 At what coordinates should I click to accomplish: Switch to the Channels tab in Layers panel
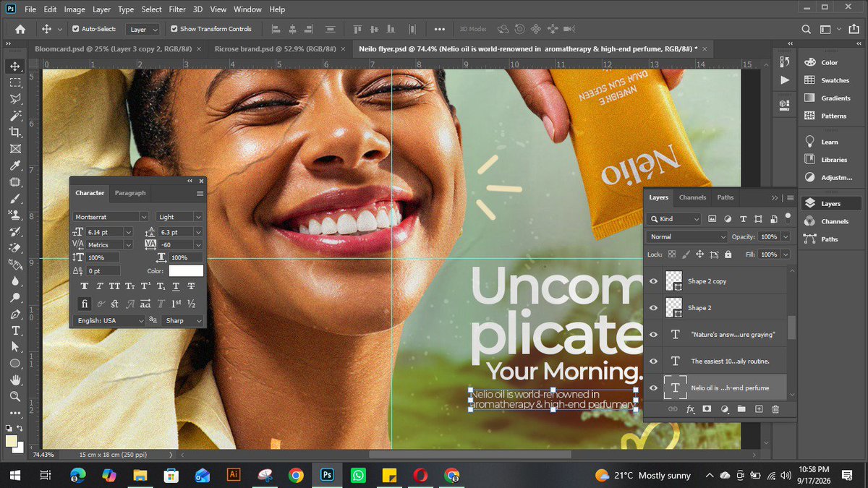tap(692, 197)
